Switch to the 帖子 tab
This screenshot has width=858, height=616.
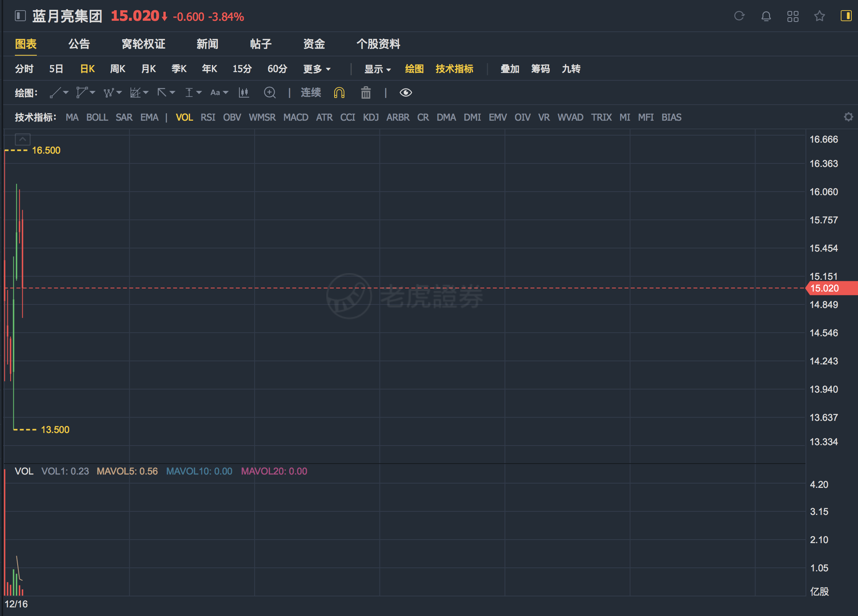(261, 44)
